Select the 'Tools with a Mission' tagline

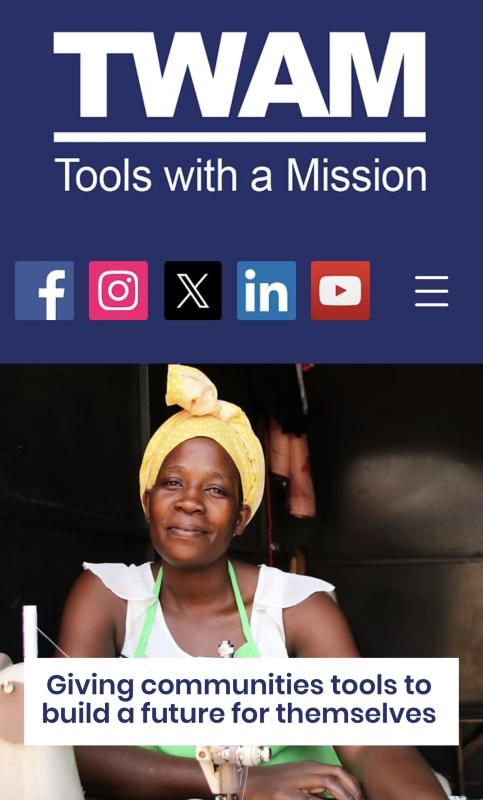[x=240, y=176]
